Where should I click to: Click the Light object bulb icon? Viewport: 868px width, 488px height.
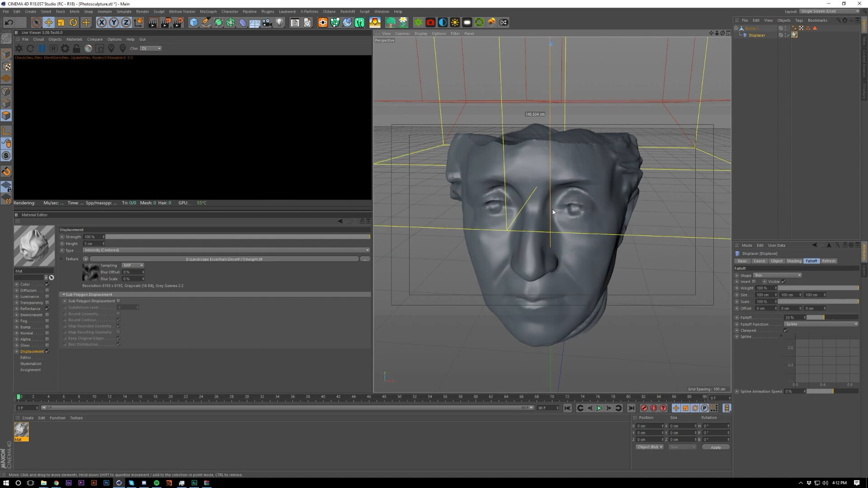(279, 22)
